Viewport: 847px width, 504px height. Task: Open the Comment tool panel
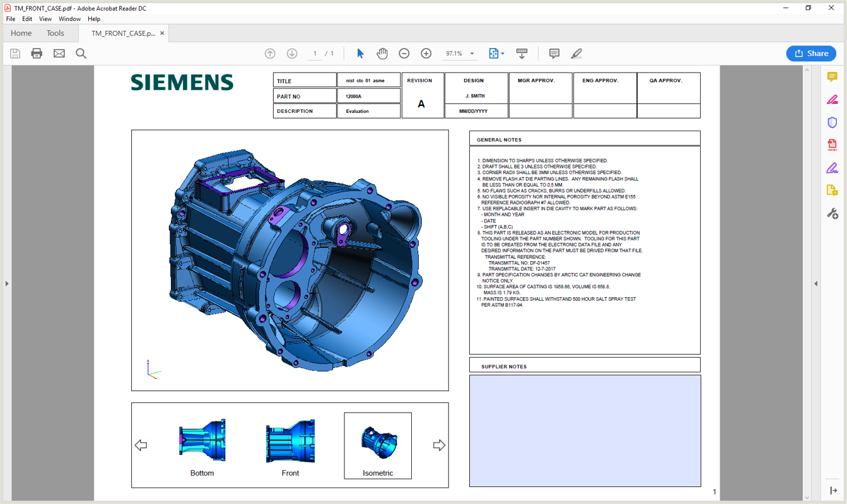point(554,54)
